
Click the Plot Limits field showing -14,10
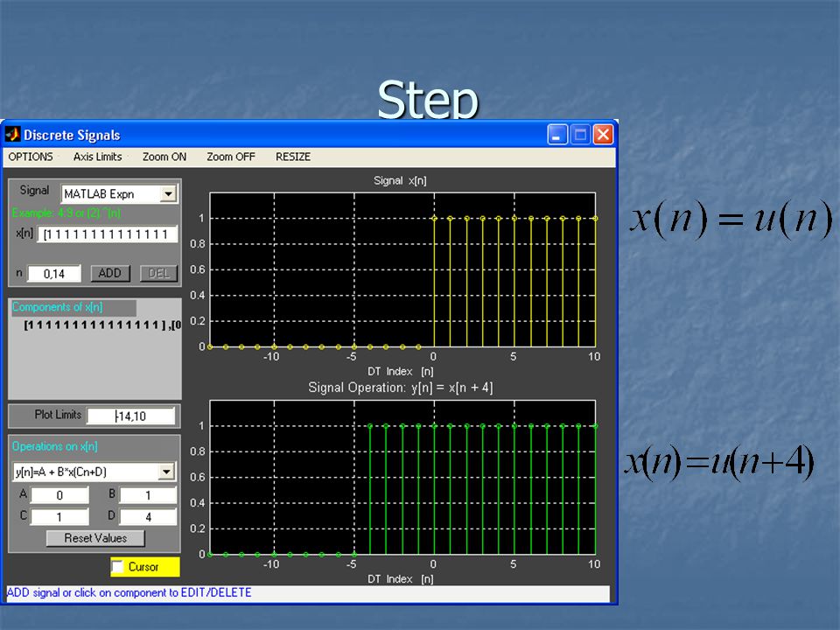[x=131, y=416]
